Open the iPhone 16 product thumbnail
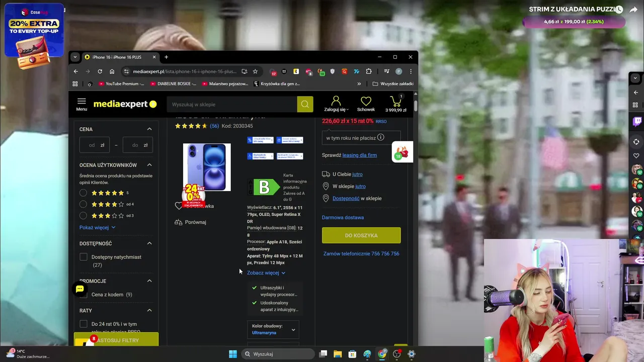This screenshot has height=362, width=644. tap(207, 167)
